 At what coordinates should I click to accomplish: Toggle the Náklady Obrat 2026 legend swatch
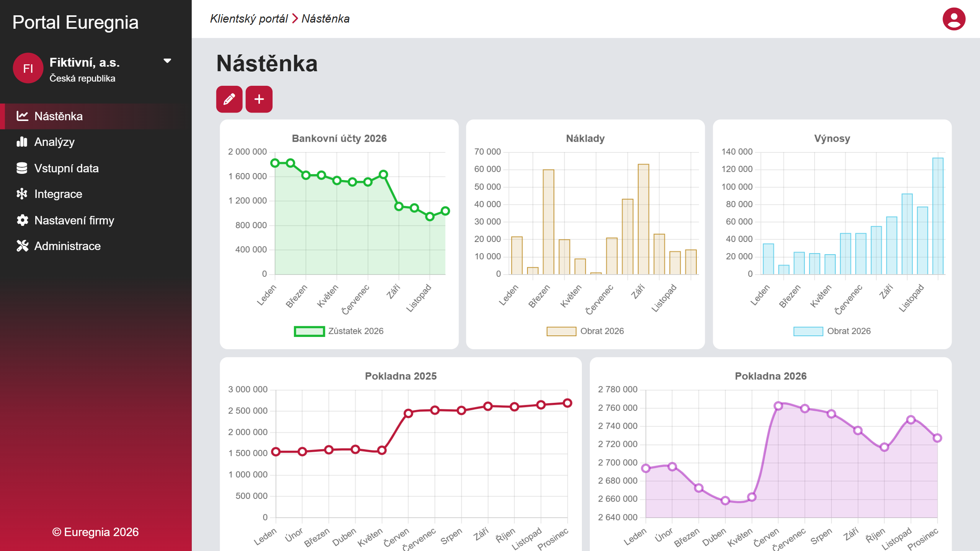[561, 331]
